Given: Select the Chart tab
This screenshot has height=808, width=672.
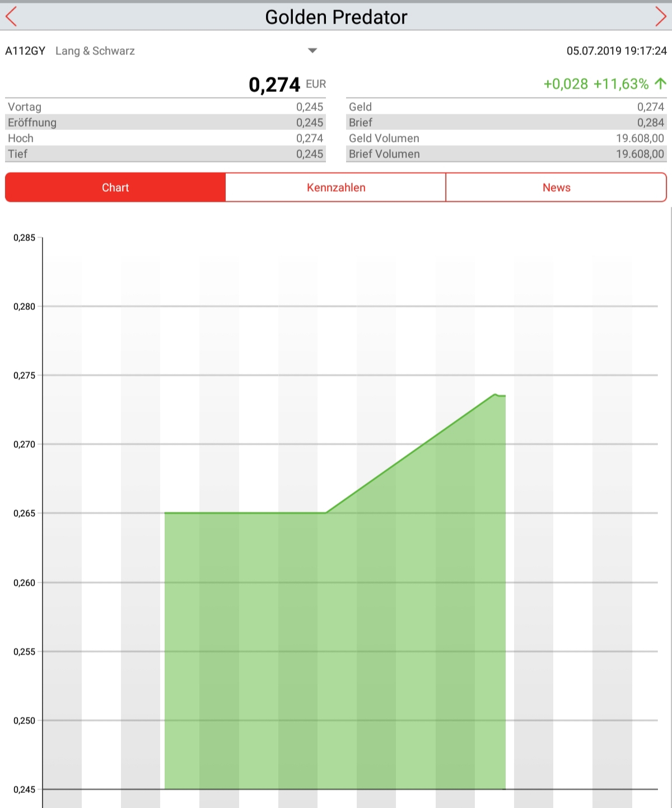Looking at the screenshot, I should tap(115, 188).
